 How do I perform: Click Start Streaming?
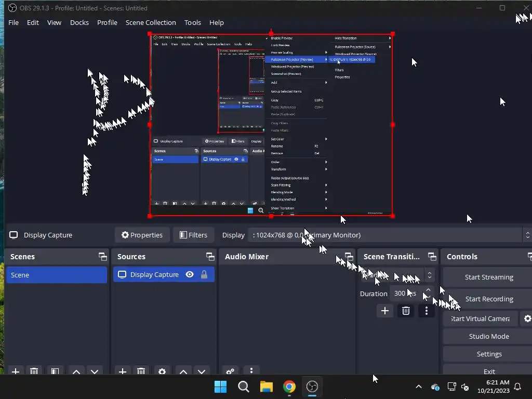[488, 277]
